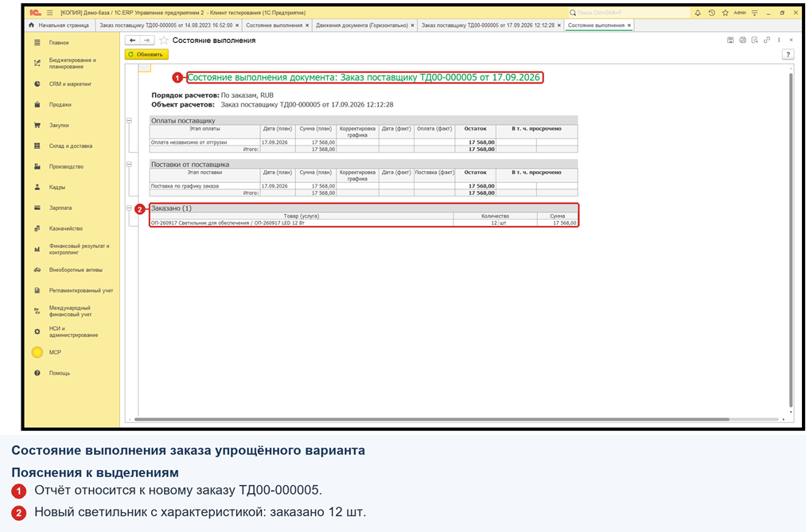The width and height of the screenshot is (806, 532).
Task: Go to Начальная страница tab
Action: coord(60,25)
